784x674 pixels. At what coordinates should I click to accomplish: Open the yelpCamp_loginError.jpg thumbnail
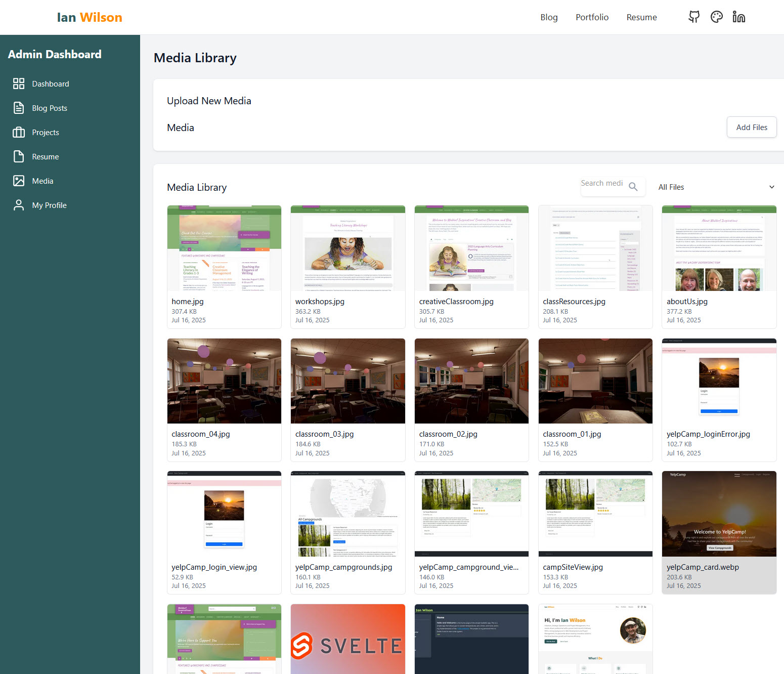719,381
